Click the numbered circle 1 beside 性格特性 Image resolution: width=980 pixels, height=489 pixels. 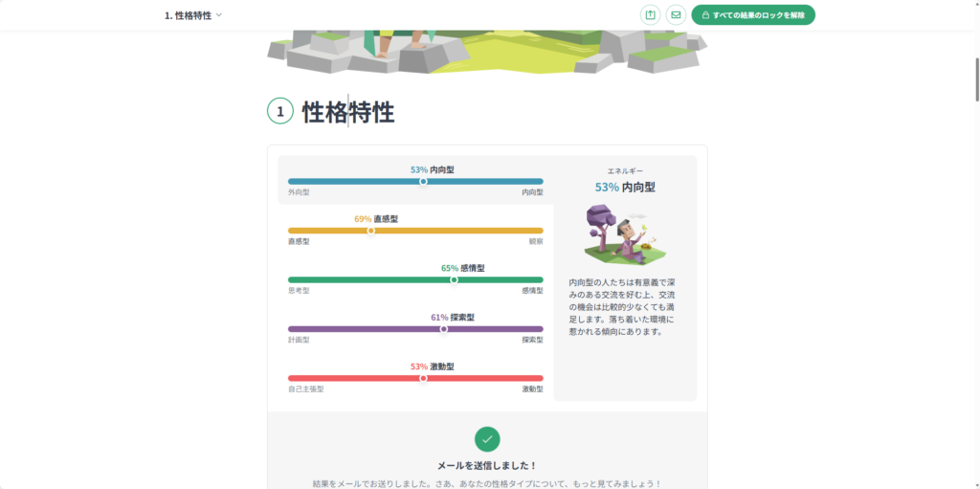(280, 111)
